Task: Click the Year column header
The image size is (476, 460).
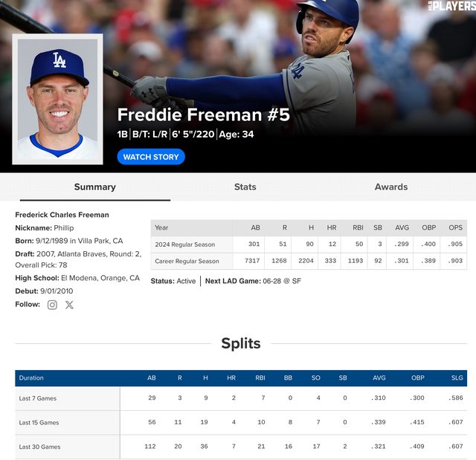Action: [161, 227]
